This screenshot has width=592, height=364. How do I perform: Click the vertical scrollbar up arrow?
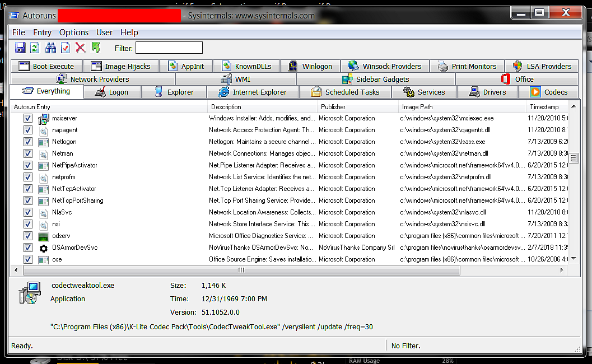pyautogui.click(x=574, y=107)
